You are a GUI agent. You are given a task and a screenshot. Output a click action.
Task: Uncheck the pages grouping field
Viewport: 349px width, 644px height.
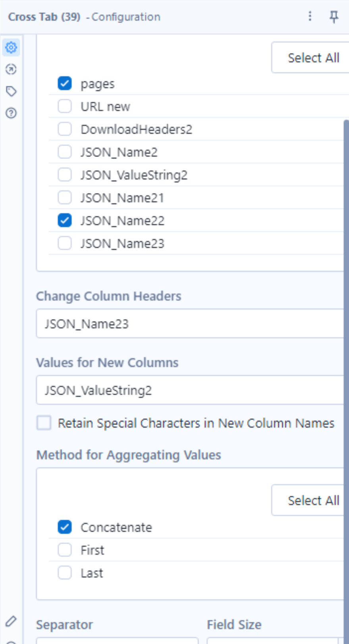pyautogui.click(x=65, y=84)
